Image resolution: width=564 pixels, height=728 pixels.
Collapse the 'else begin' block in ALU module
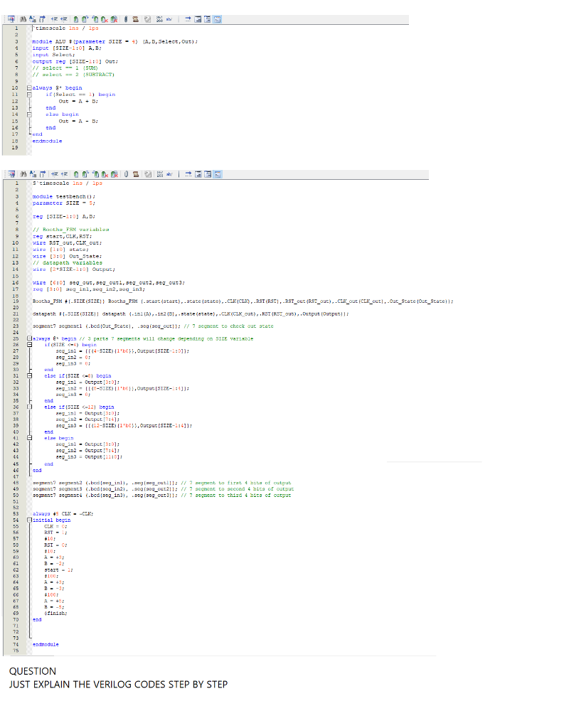pyautogui.click(x=29, y=114)
